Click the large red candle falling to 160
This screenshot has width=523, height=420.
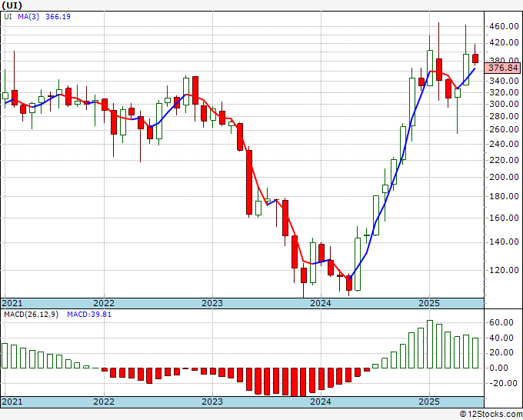coord(249,182)
